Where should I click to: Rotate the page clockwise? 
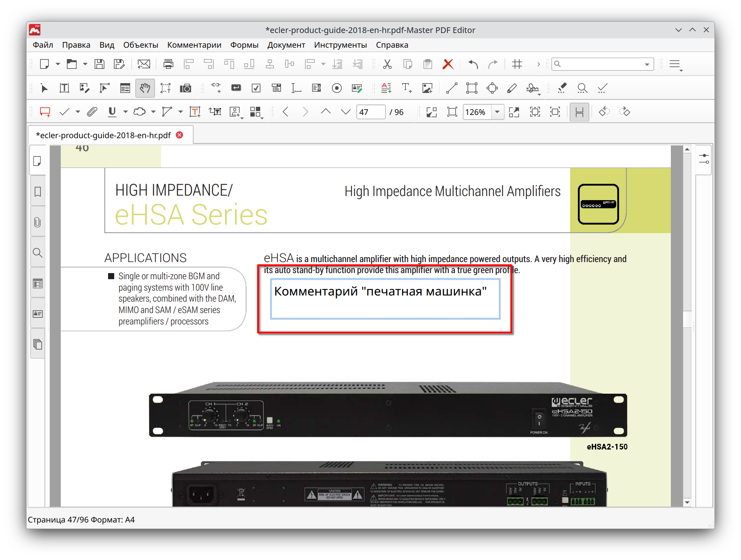[625, 112]
